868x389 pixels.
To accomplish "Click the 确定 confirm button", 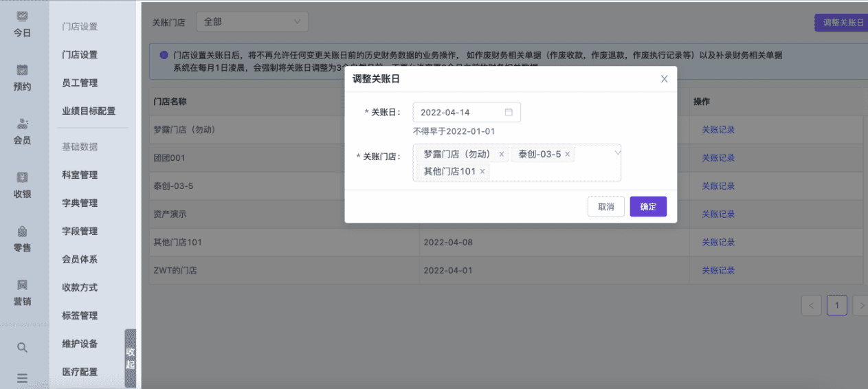I will 648,207.
